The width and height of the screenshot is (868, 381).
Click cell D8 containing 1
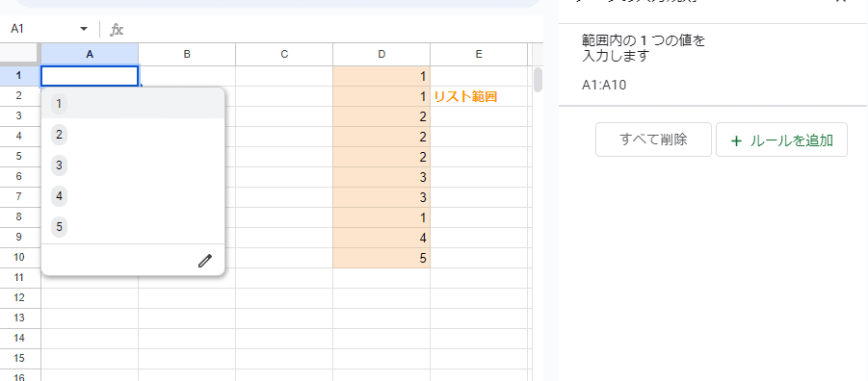click(381, 217)
